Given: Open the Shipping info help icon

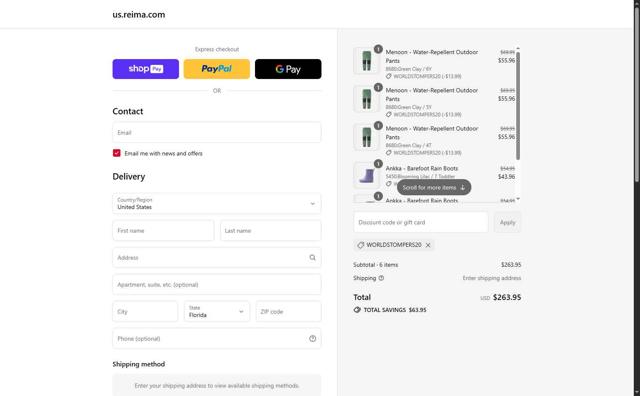Looking at the screenshot, I should [x=381, y=278].
